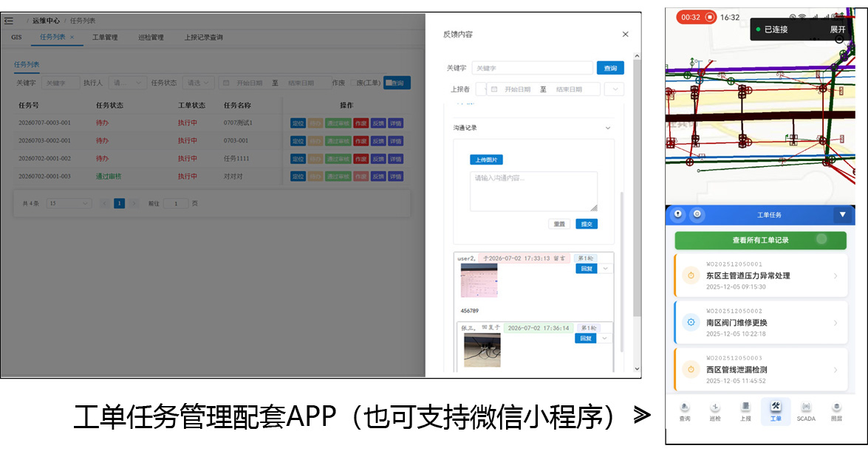The width and height of the screenshot is (868, 454).
Task: Collapse the 沟通记录 section with its chevron
Action: pyautogui.click(x=608, y=128)
